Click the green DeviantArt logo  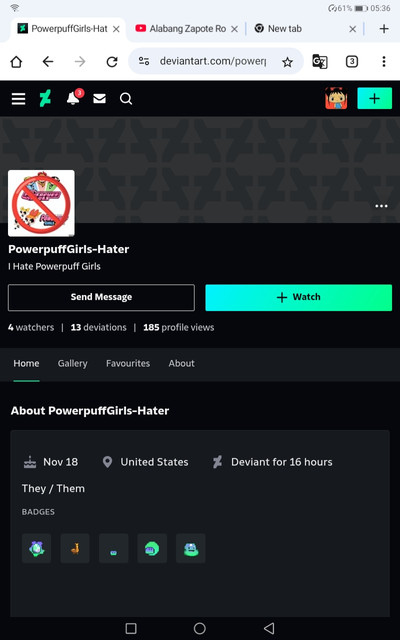pyautogui.click(x=45, y=99)
